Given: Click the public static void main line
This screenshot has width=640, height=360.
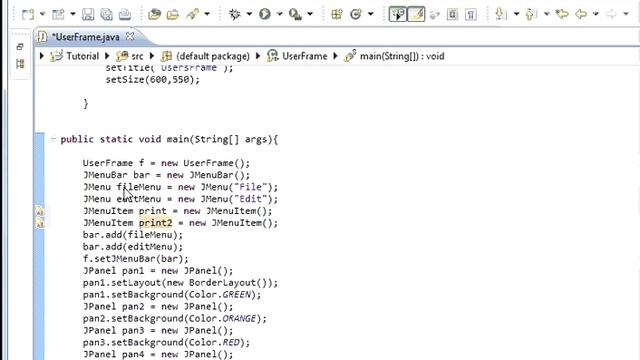Looking at the screenshot, I should 169,139.
